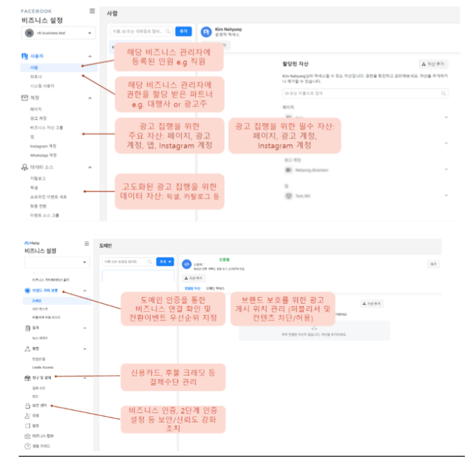Click the Meta logo
476x465 pixels.
point(32,243)
